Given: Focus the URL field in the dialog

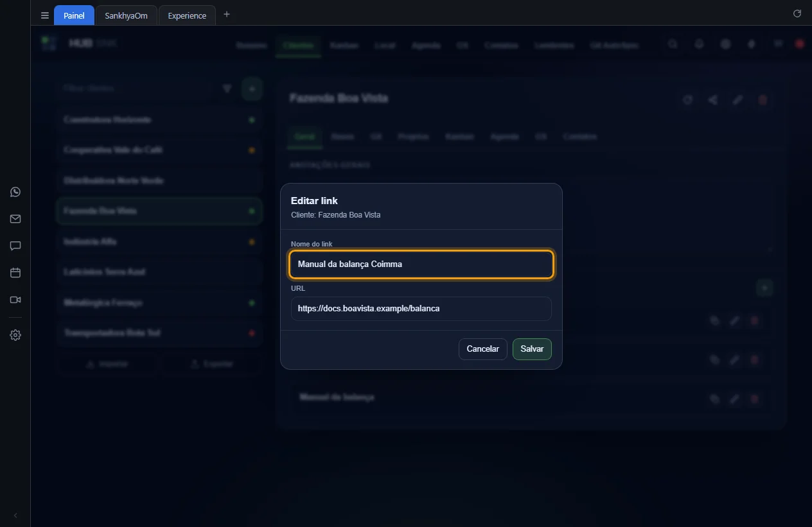Looking at the screenshot, I should click(421, 309).
